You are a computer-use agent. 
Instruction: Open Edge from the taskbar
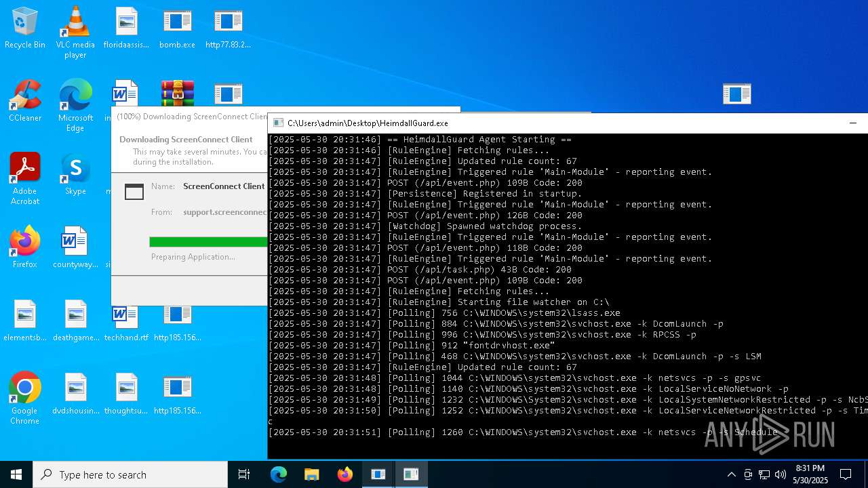point(279,474)
